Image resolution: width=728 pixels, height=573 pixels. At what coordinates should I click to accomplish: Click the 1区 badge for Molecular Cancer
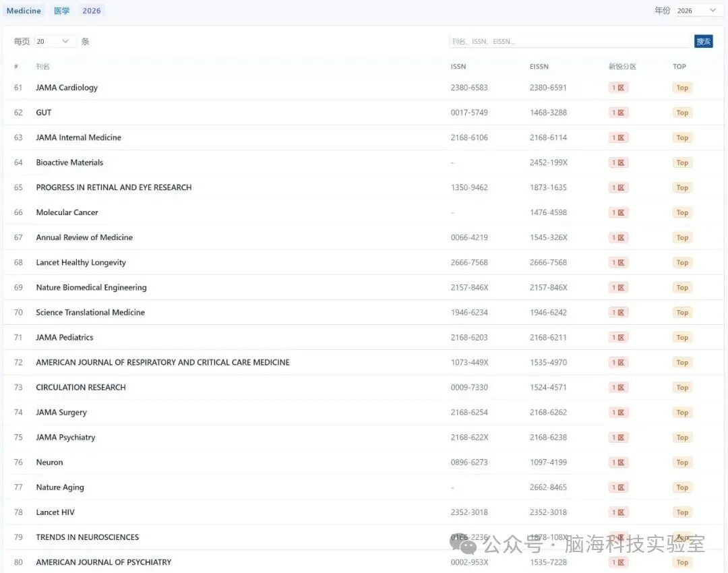[x=618, y=212]
